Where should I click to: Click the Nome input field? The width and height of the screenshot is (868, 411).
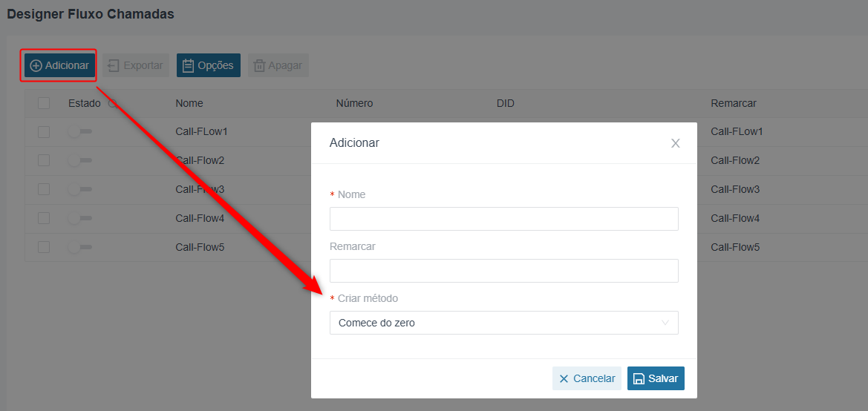click(503, 219)
